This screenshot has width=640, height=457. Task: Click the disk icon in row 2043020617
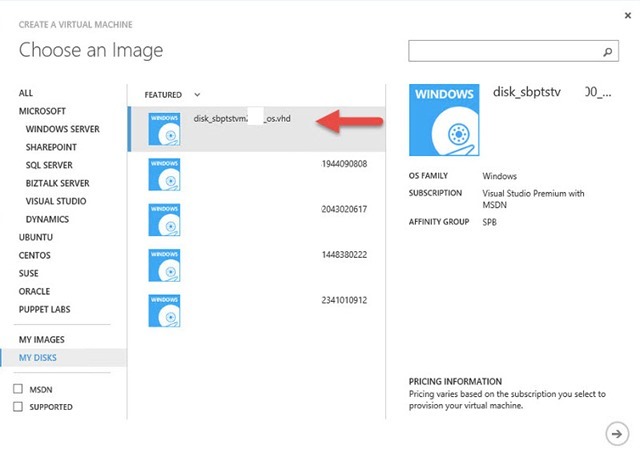tap(164, 220)
